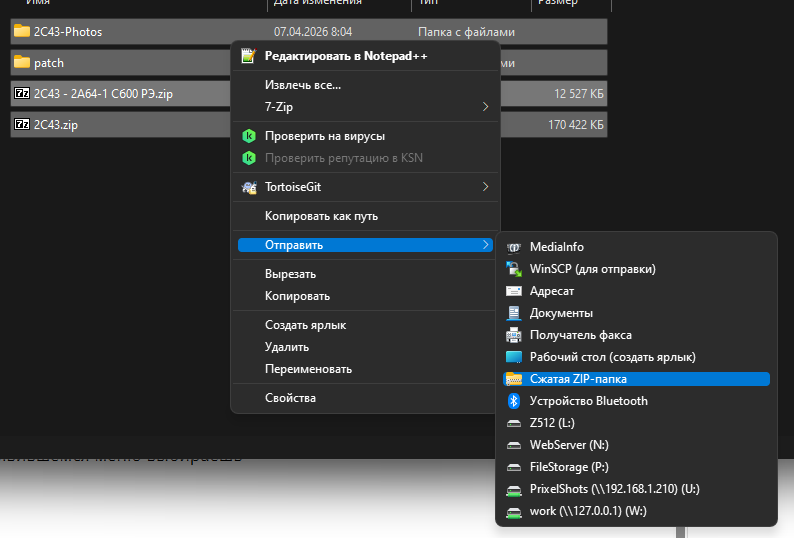794x538 pixels.
Task: Expand the 7-Zip submenu arrow
Action: (x=485, y=106)
